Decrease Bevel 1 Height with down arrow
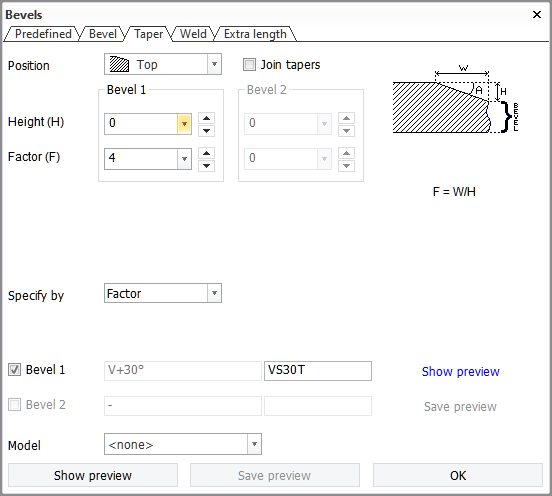The width and height of the screenshot is (552, 496). pyautogui.click(x=206, y=131)
